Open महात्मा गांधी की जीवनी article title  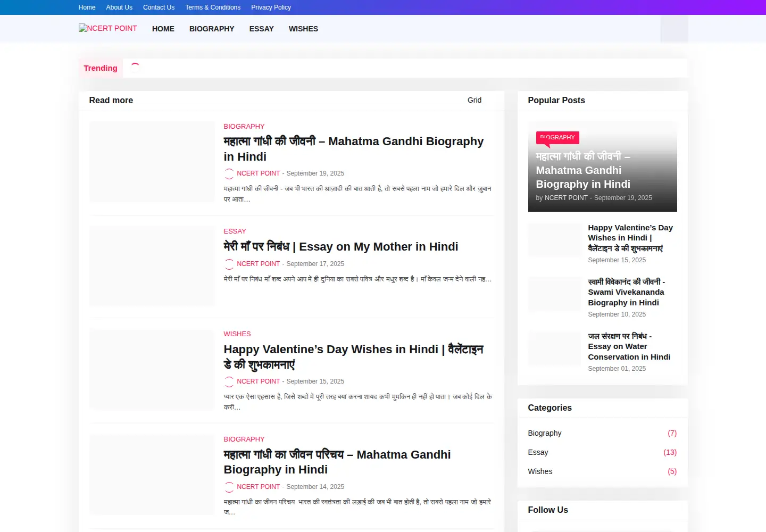(x=354, y=149)
